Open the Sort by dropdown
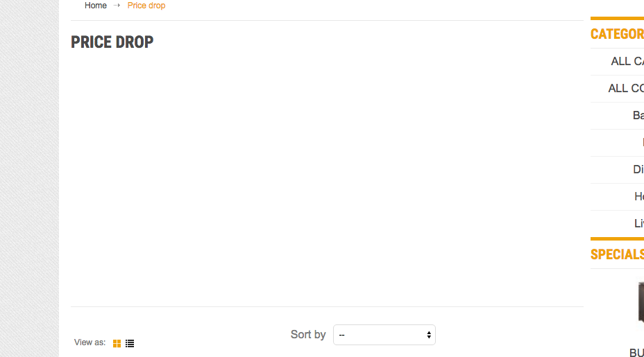The height and width of the screenshot is (357, 644). point(384,335)
